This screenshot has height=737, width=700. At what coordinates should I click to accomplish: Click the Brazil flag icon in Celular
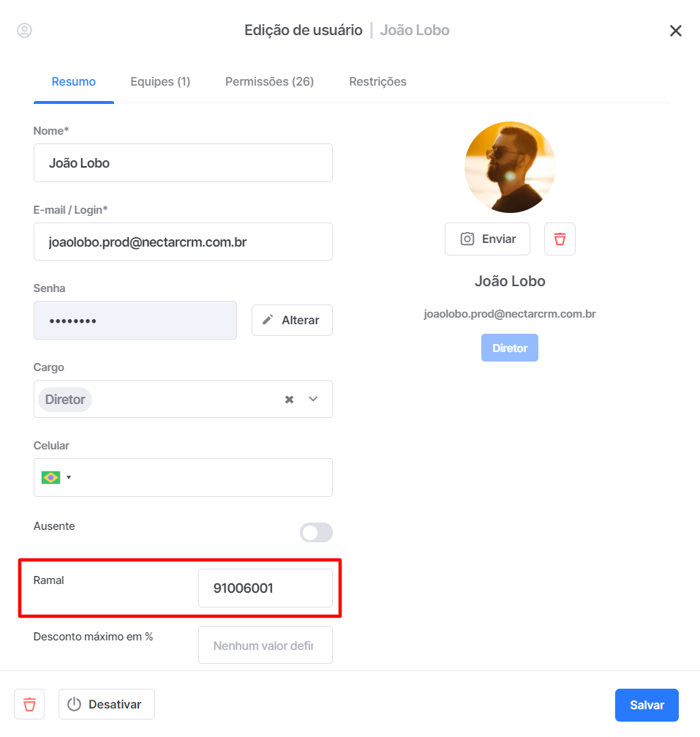50,477
